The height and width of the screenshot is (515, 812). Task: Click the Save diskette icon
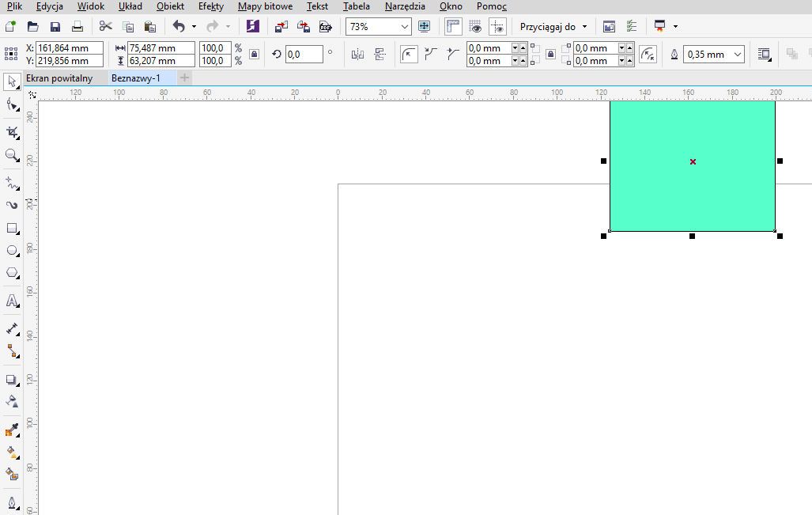pos(55,27)
